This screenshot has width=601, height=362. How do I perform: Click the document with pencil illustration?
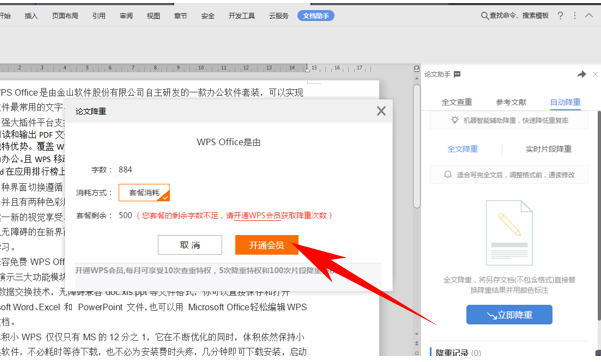point(509,233)
